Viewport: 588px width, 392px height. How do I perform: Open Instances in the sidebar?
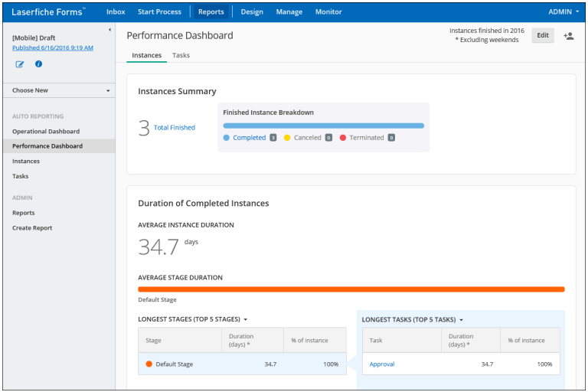(x=26, y=162)
